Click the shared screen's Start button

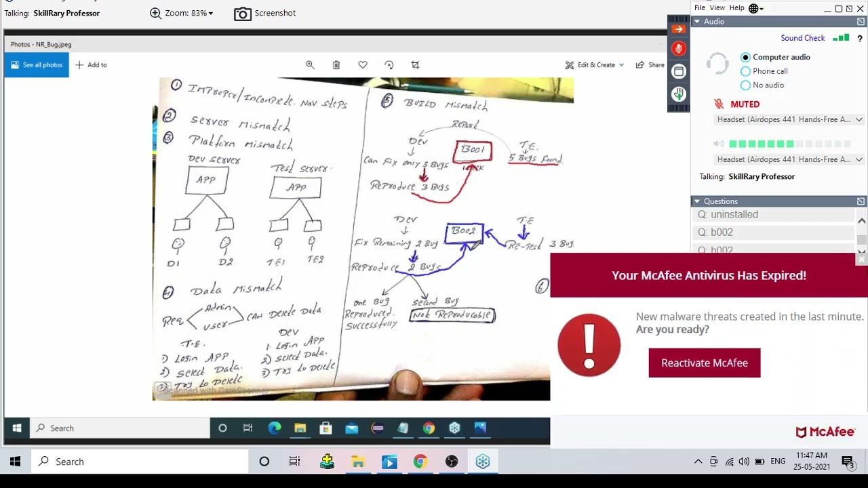tap(17, 428)
